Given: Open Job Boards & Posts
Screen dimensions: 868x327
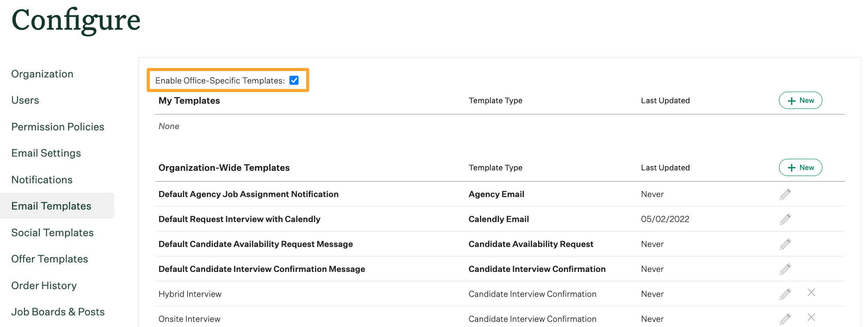Looking at the screenshot, I should pyautogui.click(x=58, y=312).
